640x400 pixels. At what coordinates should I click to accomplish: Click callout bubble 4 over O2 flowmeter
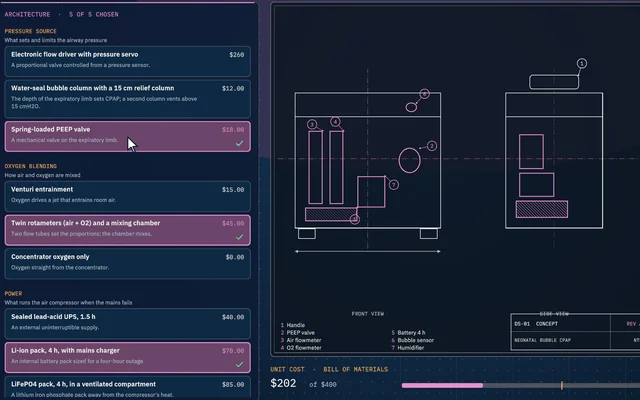click(335, 121)
